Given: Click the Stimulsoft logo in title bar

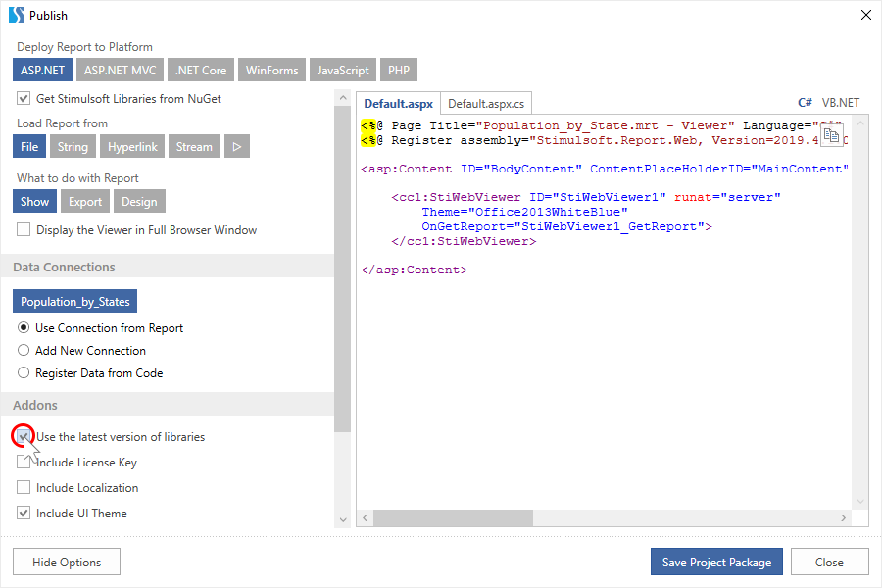Looking at the screenshot, I should click(17, 15).
